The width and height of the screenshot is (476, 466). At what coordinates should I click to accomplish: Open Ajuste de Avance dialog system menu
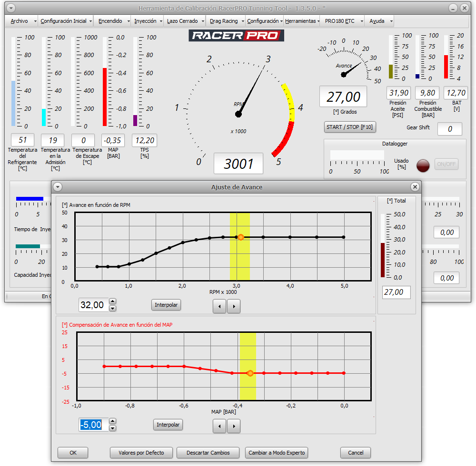(x=58, y=187)
